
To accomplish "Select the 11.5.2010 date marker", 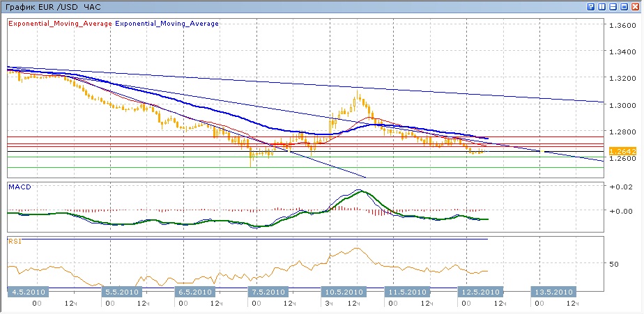I will pos(408,292).
